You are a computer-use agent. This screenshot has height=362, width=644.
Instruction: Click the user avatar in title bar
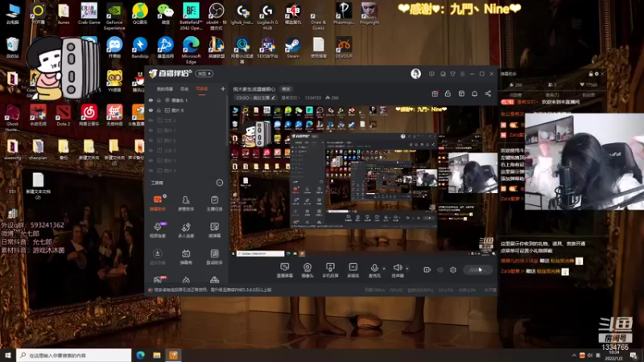pyautogui.click(x=415, y=74)
